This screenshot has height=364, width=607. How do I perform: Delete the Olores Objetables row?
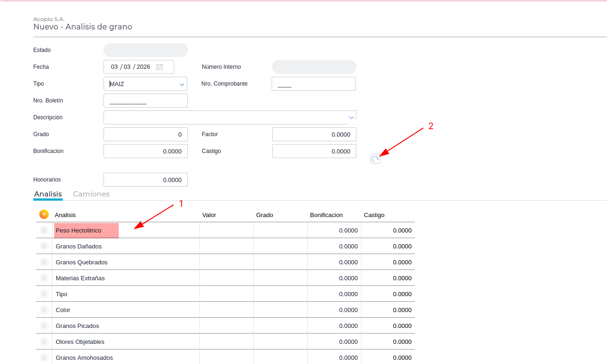click(44, 342)
